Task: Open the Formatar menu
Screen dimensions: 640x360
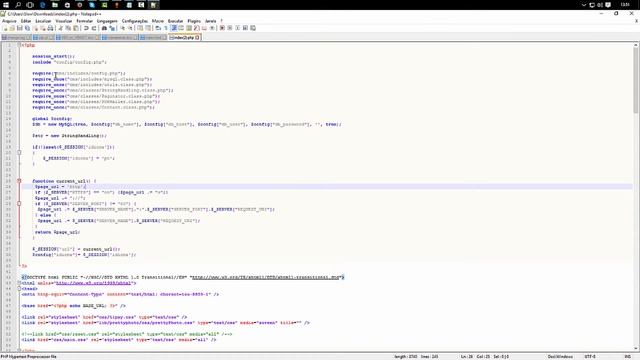Action: pyautogui.click(x=84, y=21)
